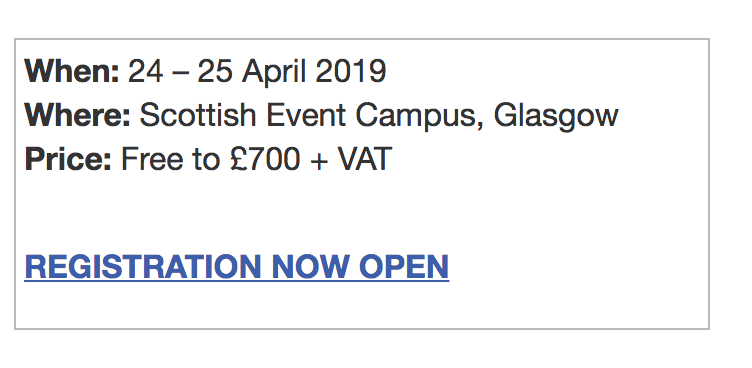Open the REGISTRATION NOW OPEN link
The image size is (752, 368).
click(236, 267)
